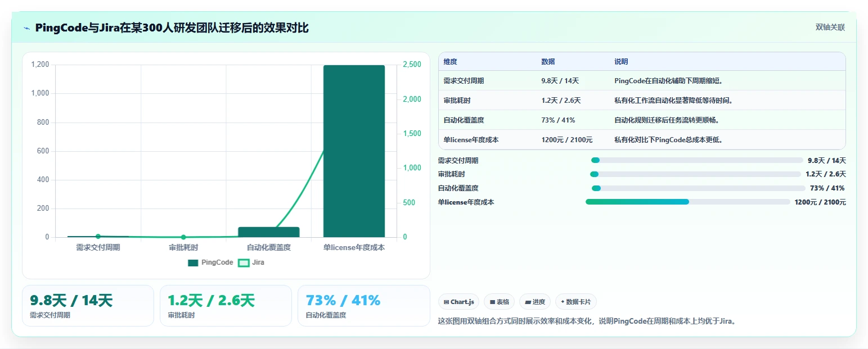Click the 自动化覆盖度 bar in the chart

(x=269, y=232)
